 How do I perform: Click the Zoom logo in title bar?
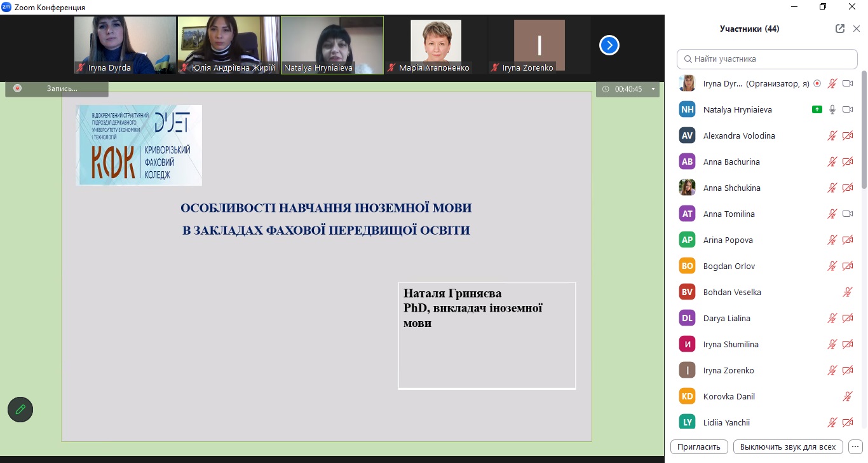pyautogui.click(x=6, y=7)
